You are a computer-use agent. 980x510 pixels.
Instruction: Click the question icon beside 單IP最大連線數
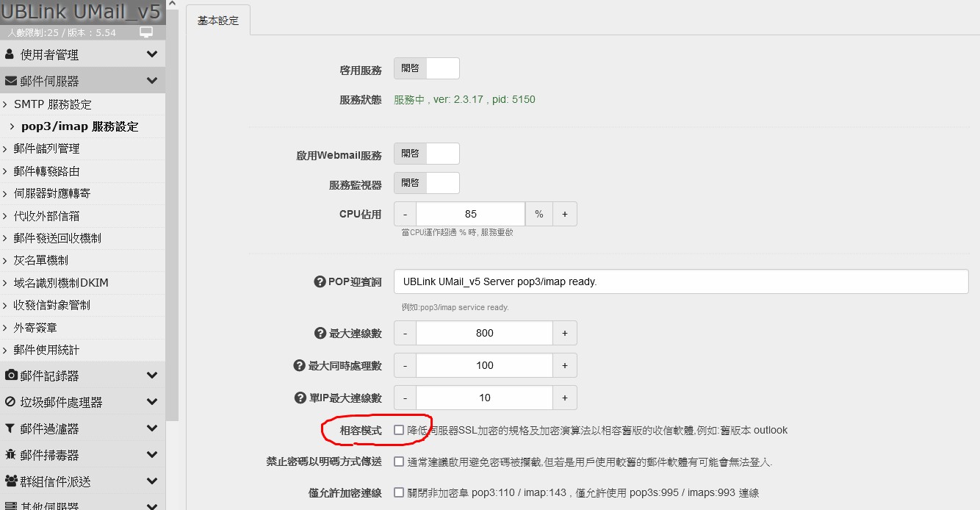coord(300,398)
